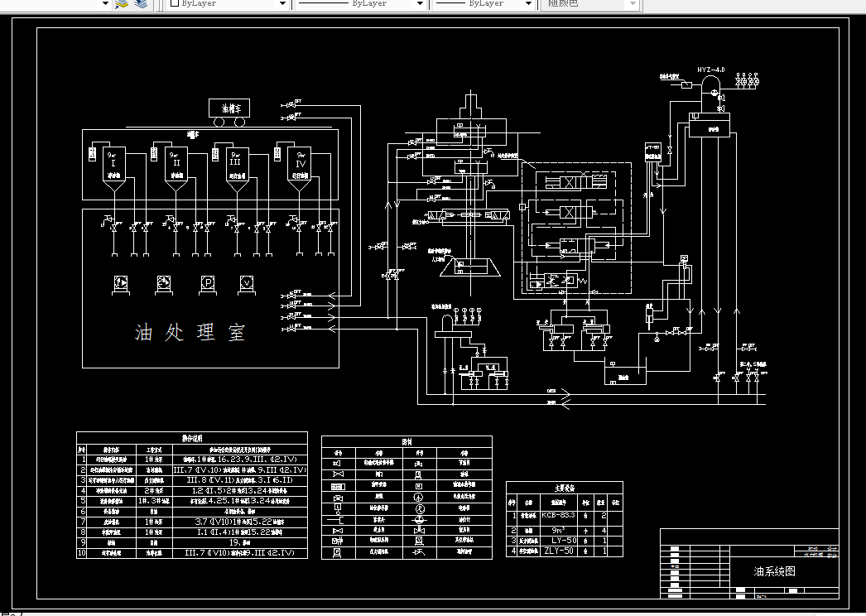866x616 pixels.
Task: Open the 随颜色 plot style dropdown
Action: [633, 4]
